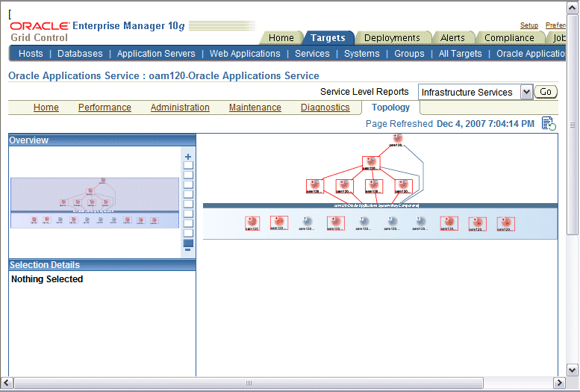Select first blue unknown-status key component node
Viewport: 580px width, 392px height.
click(x=307, y=223)
